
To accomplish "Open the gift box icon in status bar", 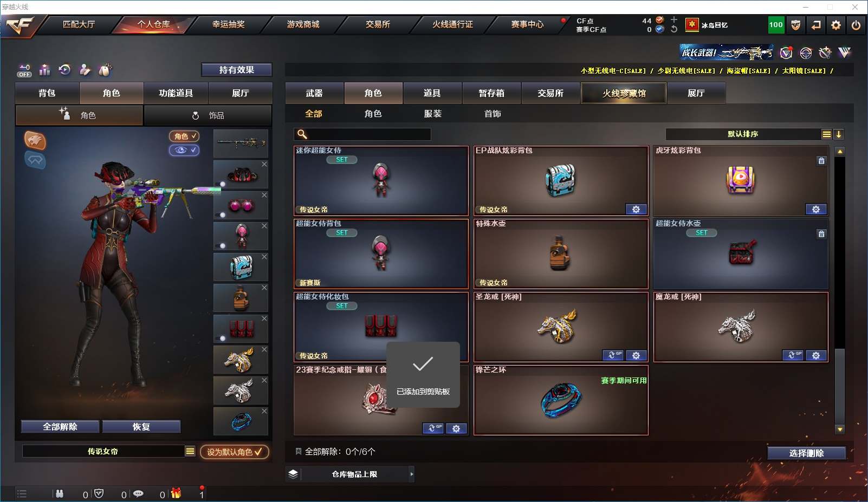I will (176, 493).
